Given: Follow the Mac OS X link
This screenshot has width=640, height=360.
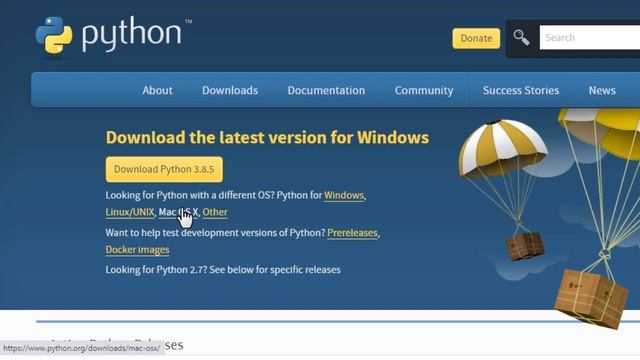Looking at the screenshot, I should 178,212.
